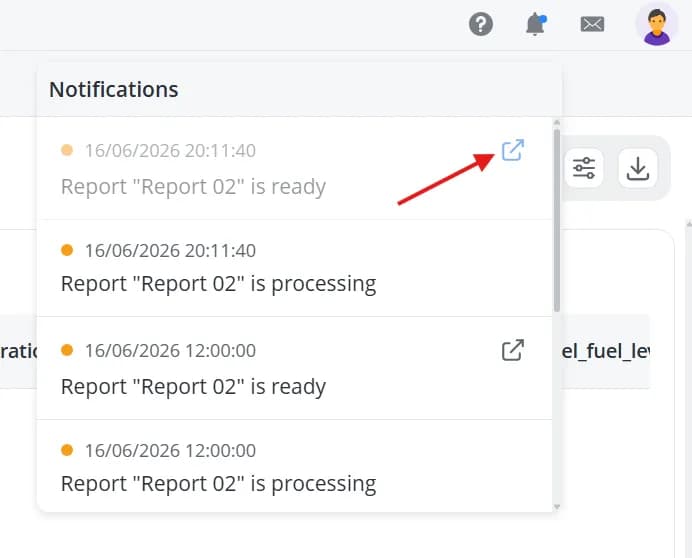Viewport: 692px width, 558px height.
Task: Open the filter settings sliders icon
Action: click(x=584, y=168)
